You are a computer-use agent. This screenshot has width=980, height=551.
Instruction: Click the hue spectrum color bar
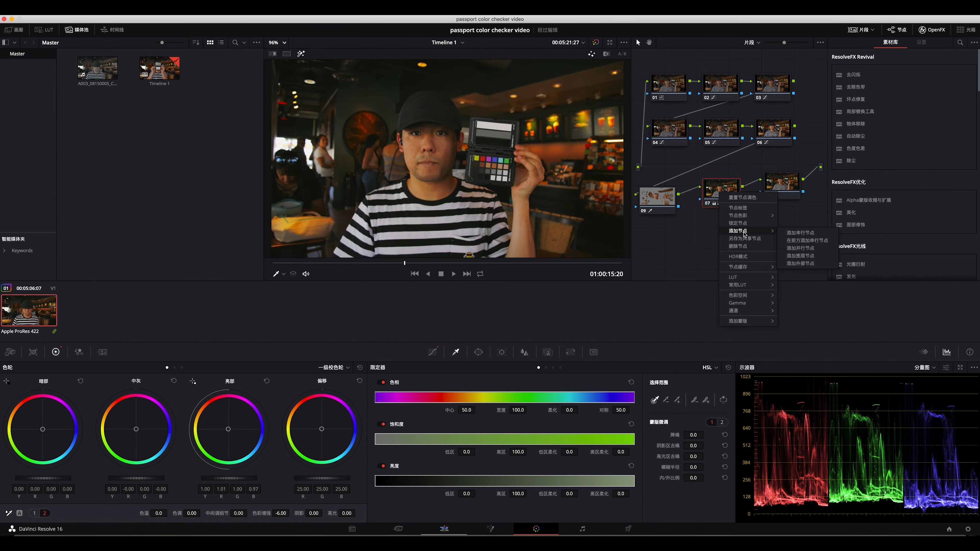coord(505,397)
